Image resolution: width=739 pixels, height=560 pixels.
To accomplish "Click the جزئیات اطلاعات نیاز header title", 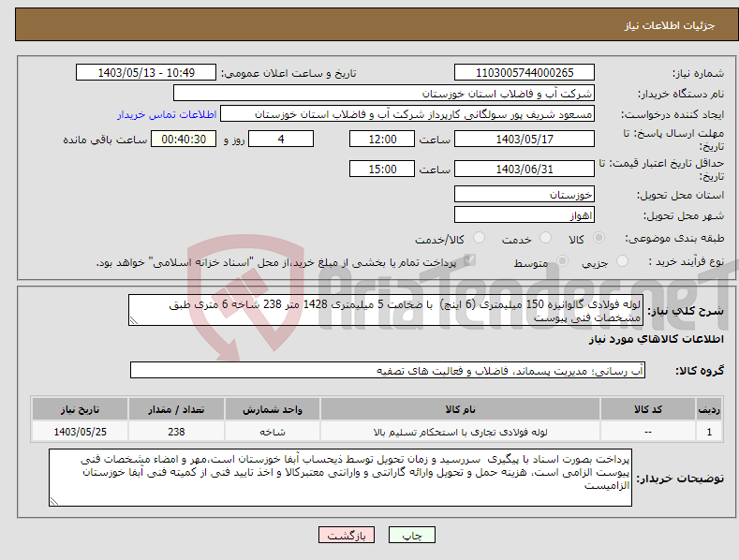I will click(670, 25).
